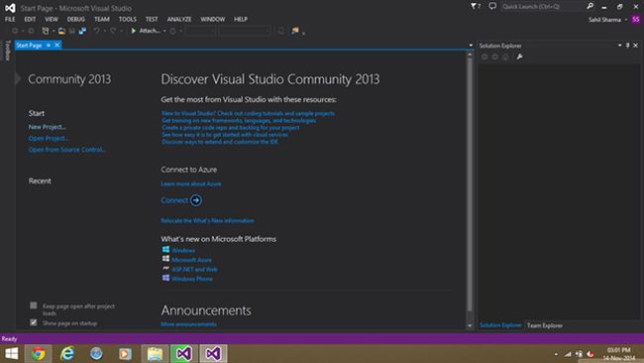Click the Start Page vertical scrollbar thumb
The width and height of the screenshot is (644, 363).
[470, 183]
